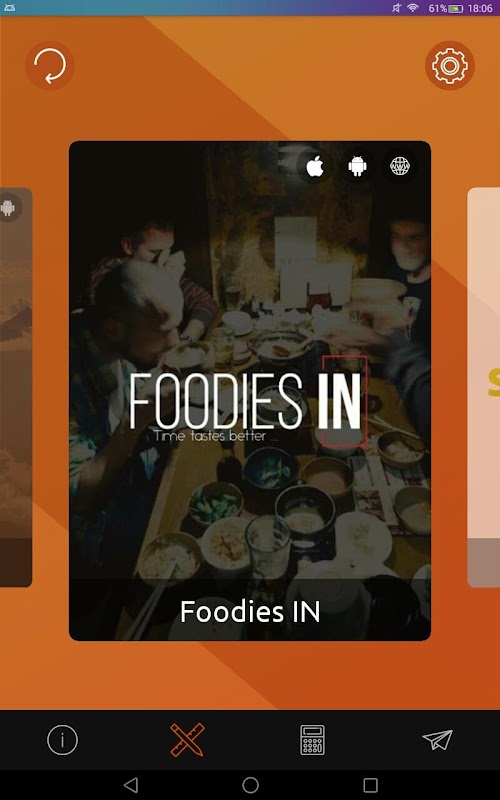This screenshot has width=500, height=800.
Task: Click the Foodies IN caption label
Action: (x=250, y=611)
